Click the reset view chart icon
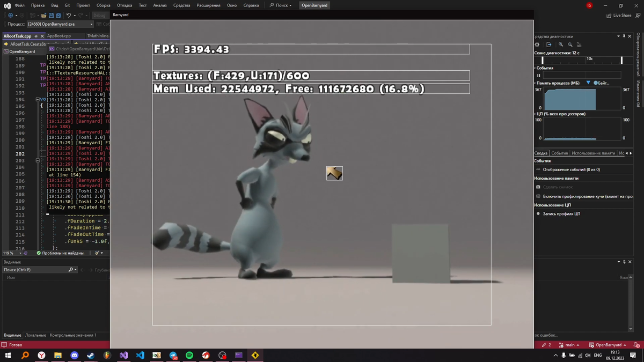Screen dimensions: 644x362 tap(579, 45)
